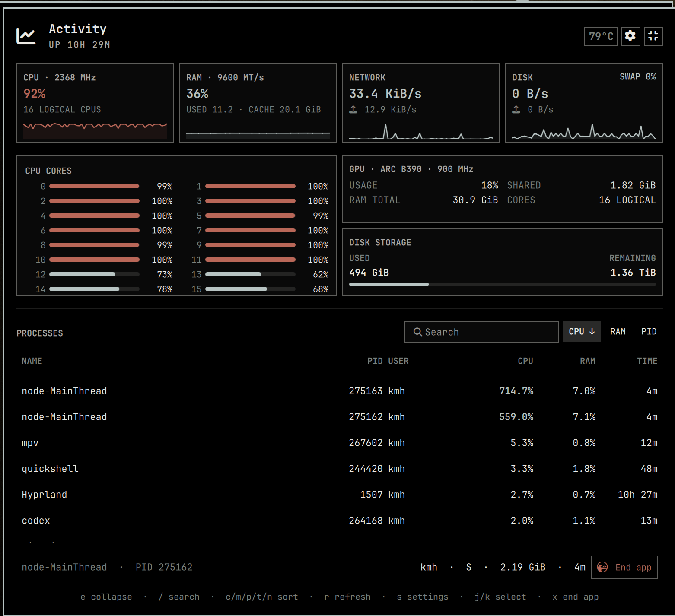The width and height of the screenshot is (675, 616).
Task: Click the 79°C temperature indicator
Action: (601, 36)
